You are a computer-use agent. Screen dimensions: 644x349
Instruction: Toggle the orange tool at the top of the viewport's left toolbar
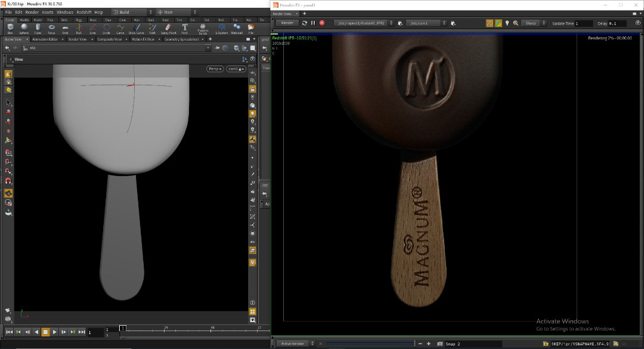coord(8,74)
